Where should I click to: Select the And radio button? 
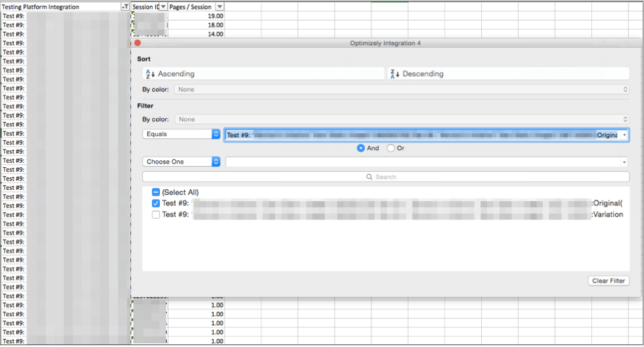[x=361, y=148]
